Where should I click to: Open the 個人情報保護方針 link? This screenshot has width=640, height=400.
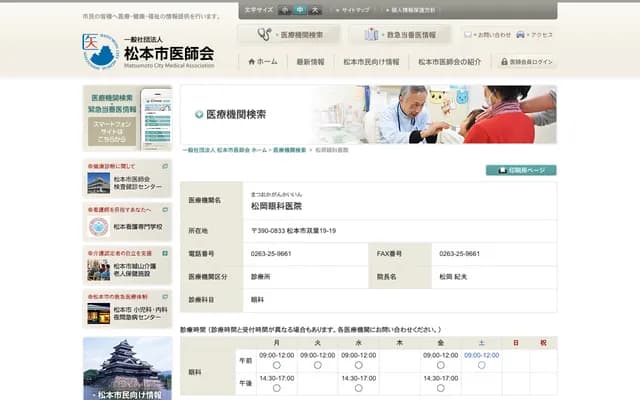pos(411,9)
